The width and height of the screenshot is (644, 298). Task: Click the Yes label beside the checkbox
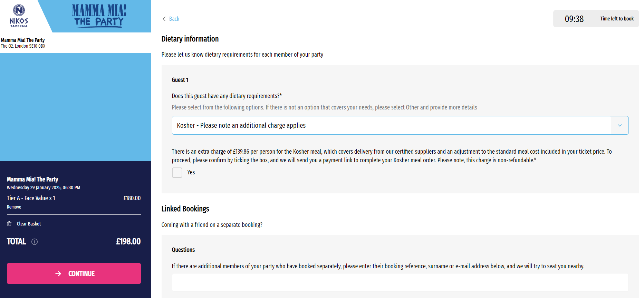click(x=191, y=172)
